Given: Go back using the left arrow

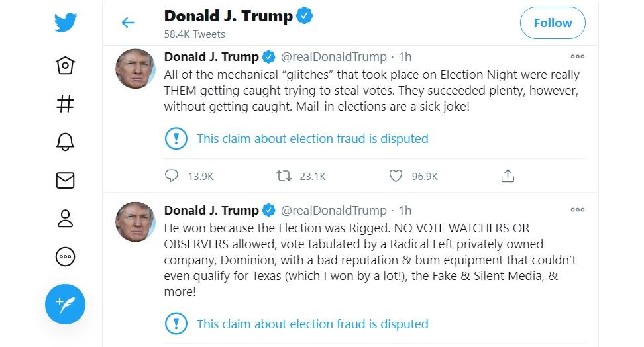Looking at the screenshot, I should pyautogui.click(x=128, y=23).
